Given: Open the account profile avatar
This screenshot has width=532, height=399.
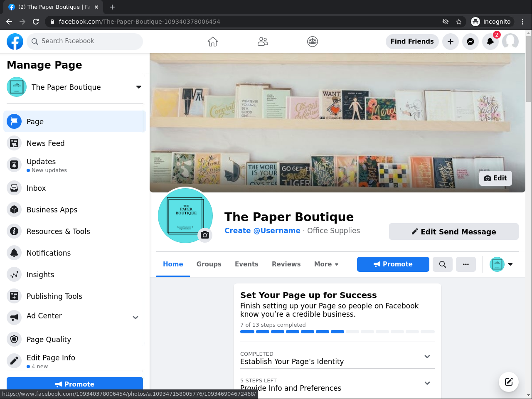Looking at the screenshot, I should coord(510,42).
